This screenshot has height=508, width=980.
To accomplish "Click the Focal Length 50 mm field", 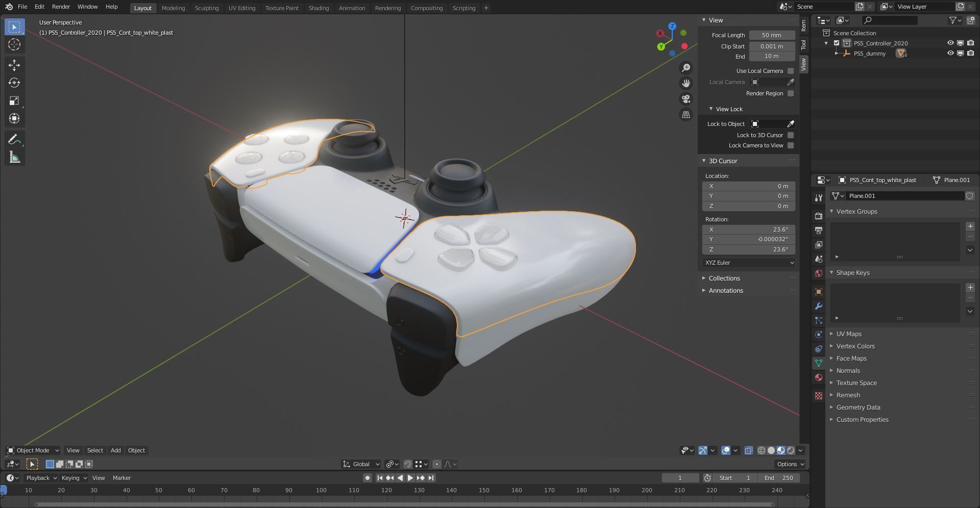I will click(x=772, y=35).
